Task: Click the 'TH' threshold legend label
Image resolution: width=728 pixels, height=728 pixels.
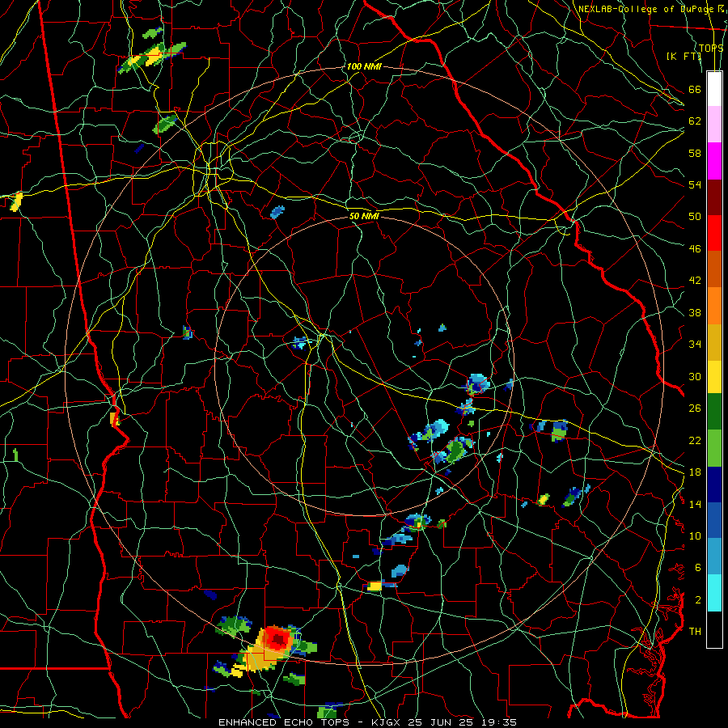Action: (x=695, y=631)
